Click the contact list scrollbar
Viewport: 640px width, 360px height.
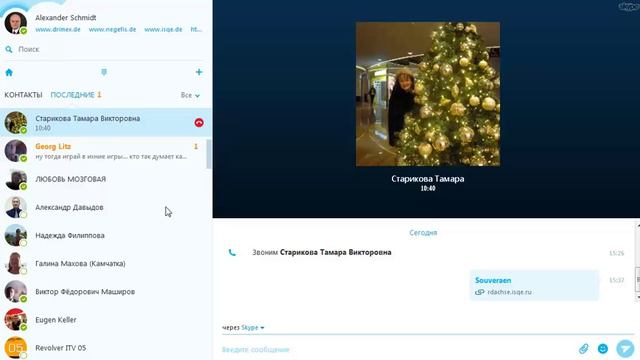tap(209, 154)
